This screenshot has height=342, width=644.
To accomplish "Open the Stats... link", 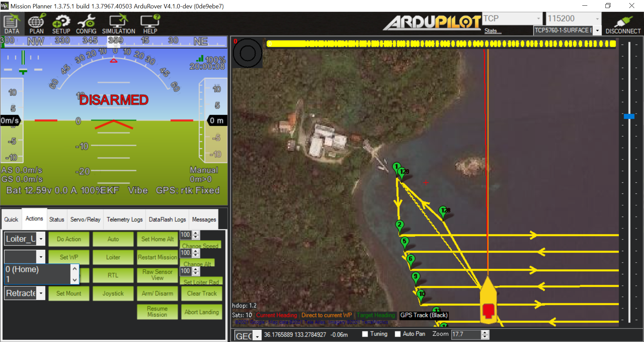I will tap(493, 31).
